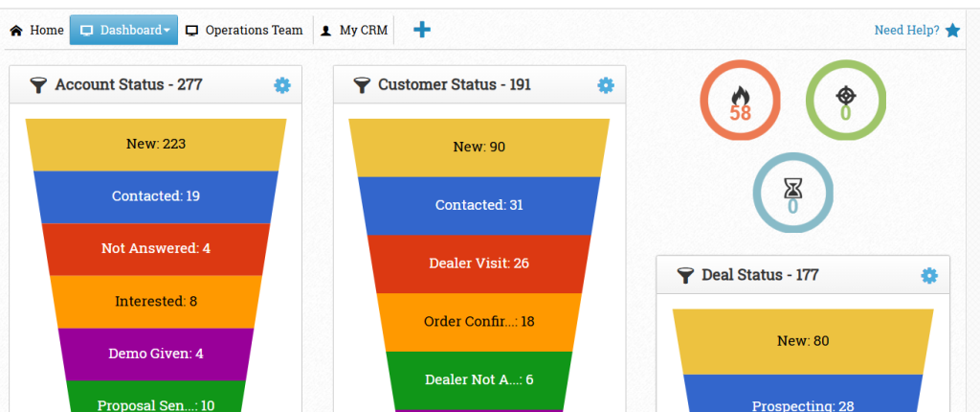Viewport: 980px width, 412px height.
Task: Select the Prospecting: 28 deal segment
Action: pos(803,393)
